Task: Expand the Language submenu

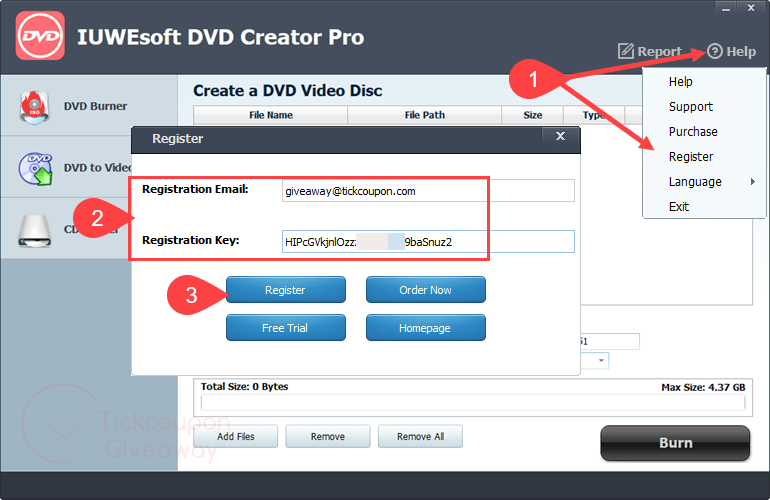Action: pos(704,182)
